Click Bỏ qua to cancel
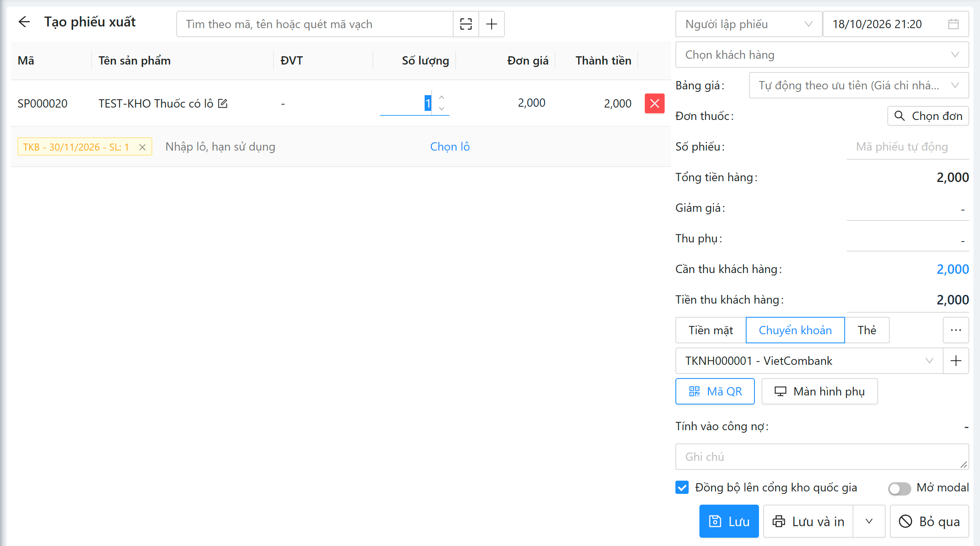 (x=929, y=522)
